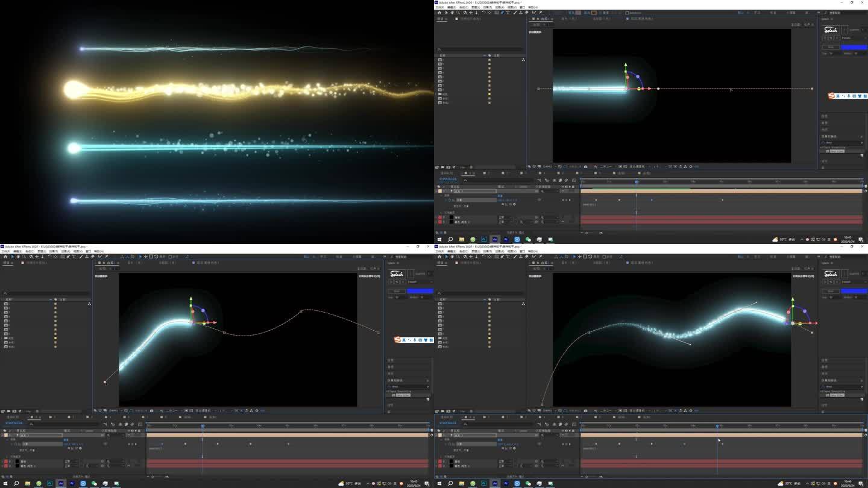This screenshot has height=488, width=868.
Task: Open 图层(L) menu in top-right window
Action: 476,7
